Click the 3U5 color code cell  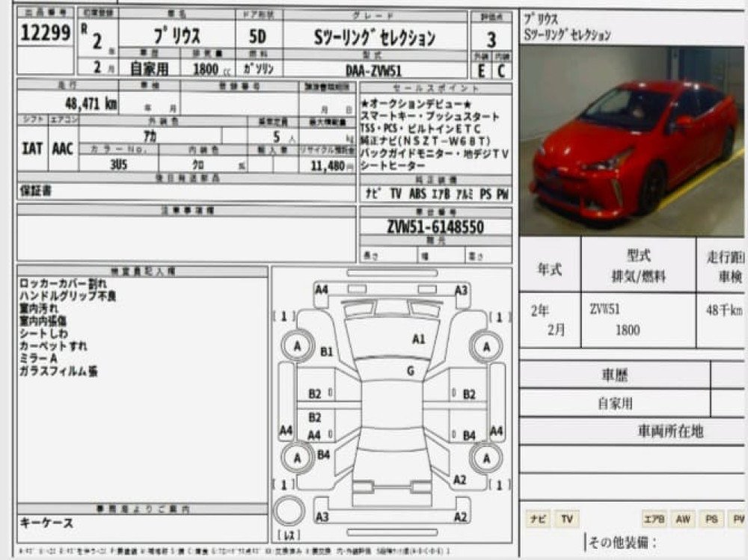[x=117, y=165]
